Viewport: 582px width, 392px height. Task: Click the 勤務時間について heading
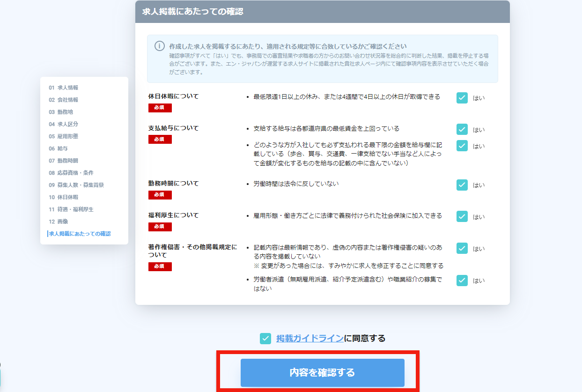coord(174,183)
